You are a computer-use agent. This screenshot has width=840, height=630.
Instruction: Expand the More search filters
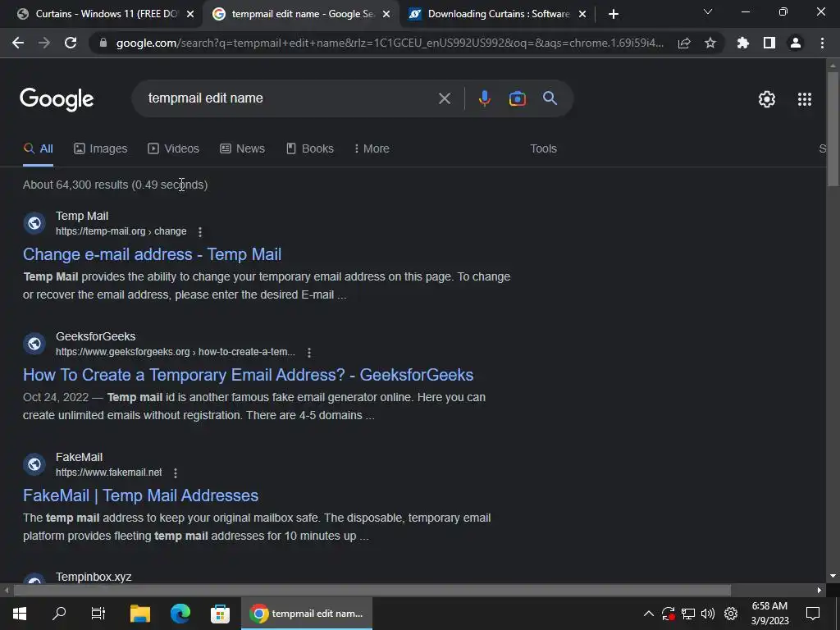click(372, 149)
